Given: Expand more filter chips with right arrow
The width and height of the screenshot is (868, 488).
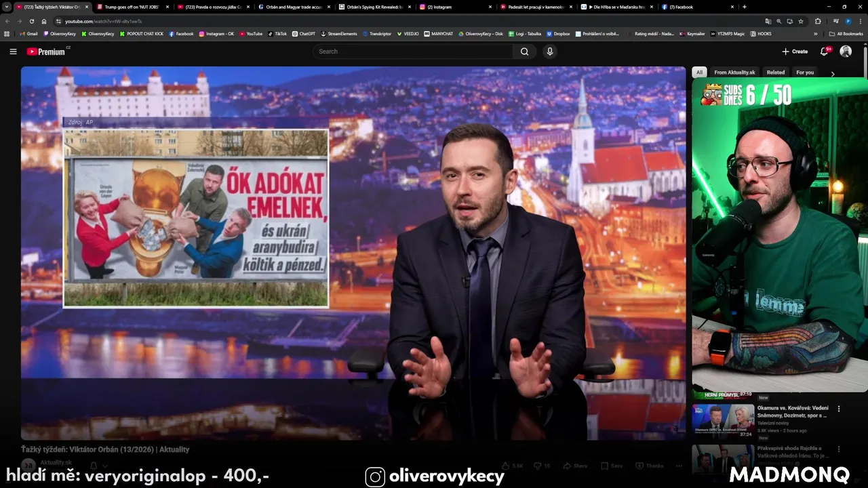Looking at the screenshot, I should (833, 73).
